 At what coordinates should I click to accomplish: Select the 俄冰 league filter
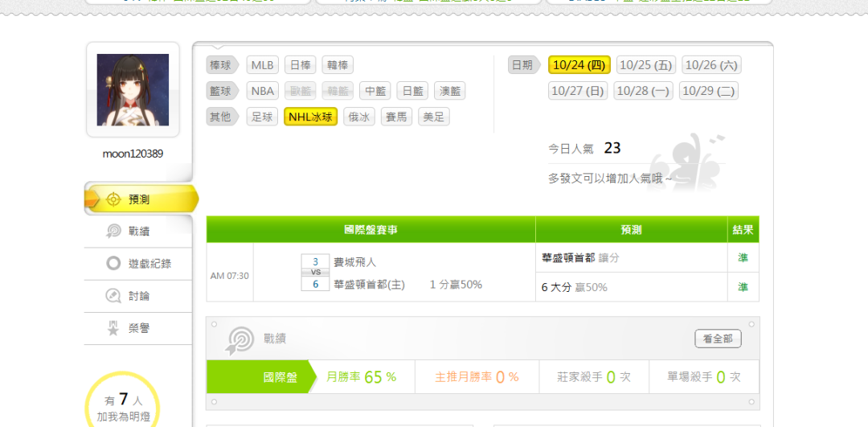pyautogui.click(x=359, y=117)
